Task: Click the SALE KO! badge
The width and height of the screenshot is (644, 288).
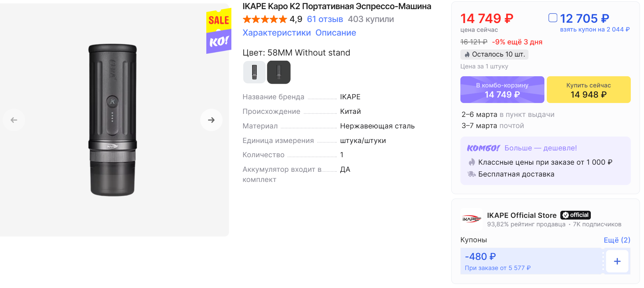Action: click(x=219, y=31)
